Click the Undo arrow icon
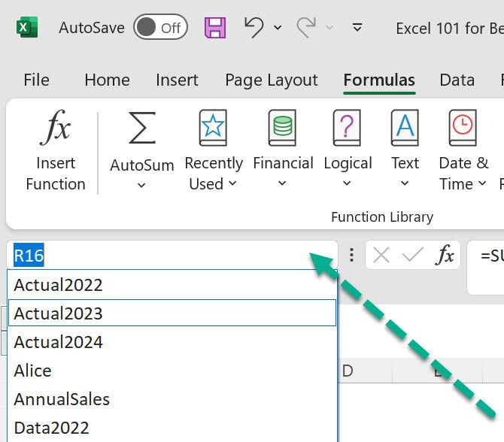The width and height of the screenshot is (504, 442). click(254, 27)
